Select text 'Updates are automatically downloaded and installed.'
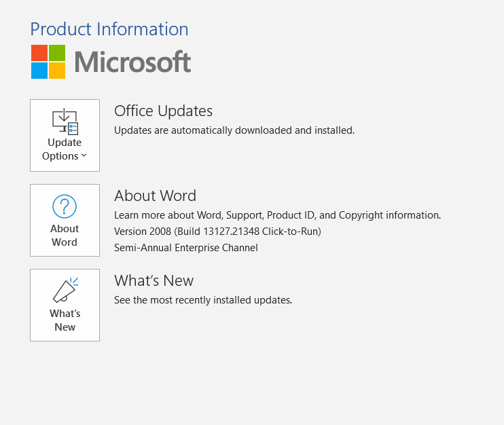Viewport: 504px width, 425px height. [234, 130]
